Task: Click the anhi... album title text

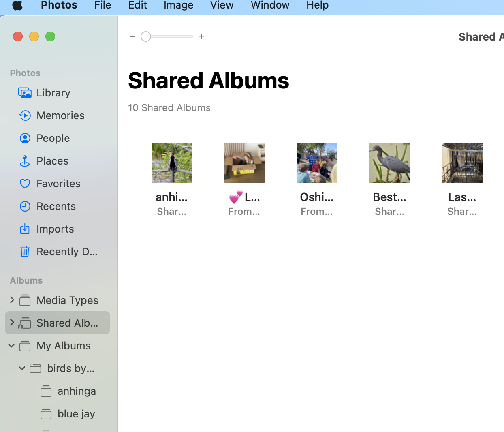Action: coord(171,197)
